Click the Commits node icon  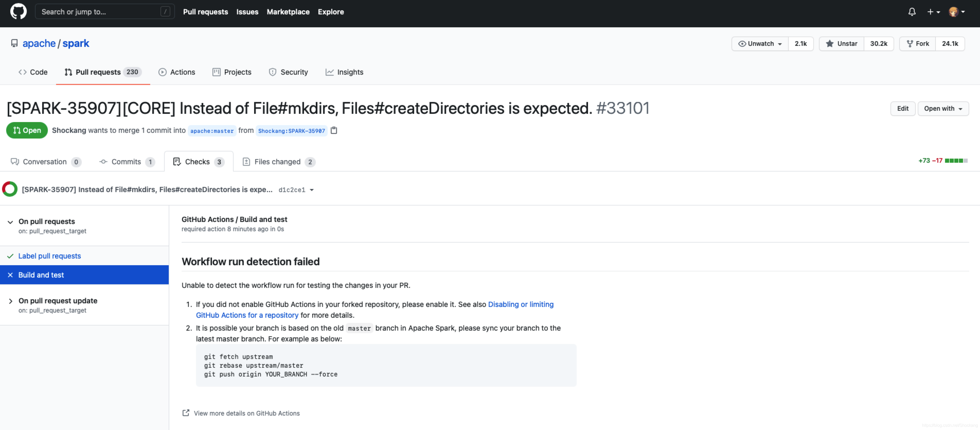tap(103, 161)
